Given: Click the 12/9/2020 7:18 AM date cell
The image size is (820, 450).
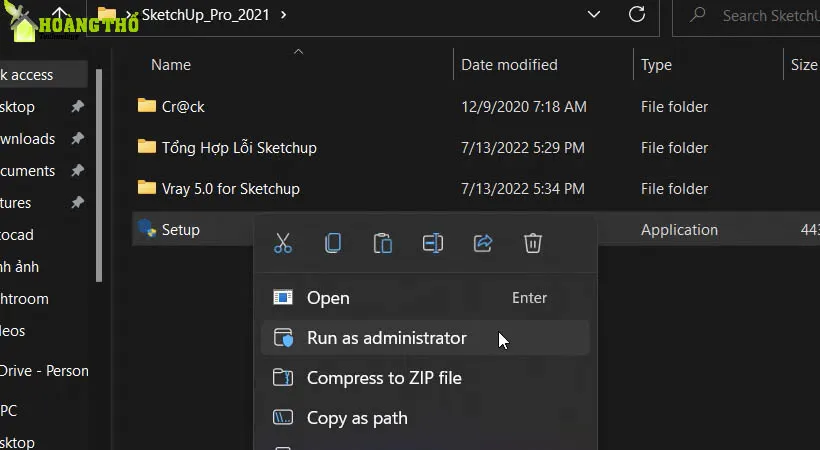Looking at the screenshot, I should pos(523,107).
